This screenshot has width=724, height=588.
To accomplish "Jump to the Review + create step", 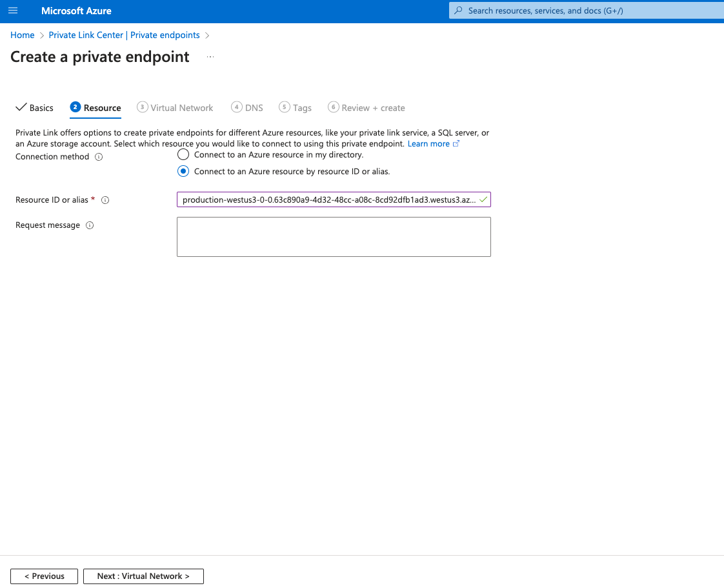I will point(372,107).
